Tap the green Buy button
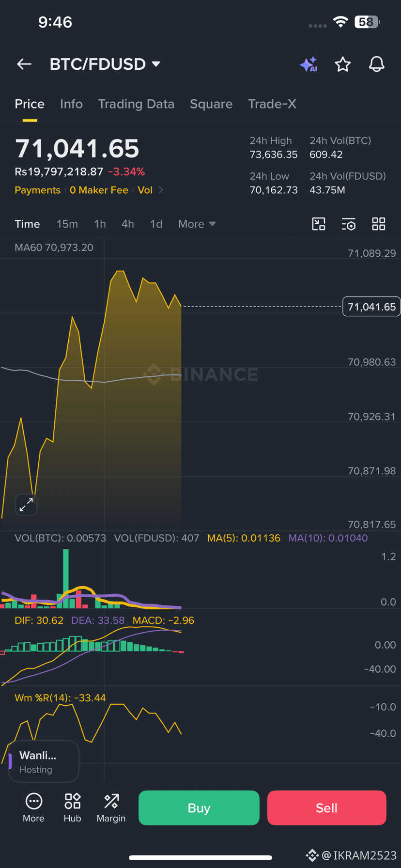401x868 pixels. coord(199,808)
